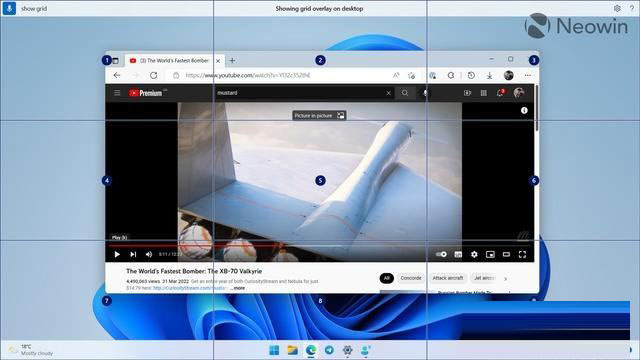Go back to the previous page
The width and height of the screenshot is (640, 360).
click(x=117, y=76)
